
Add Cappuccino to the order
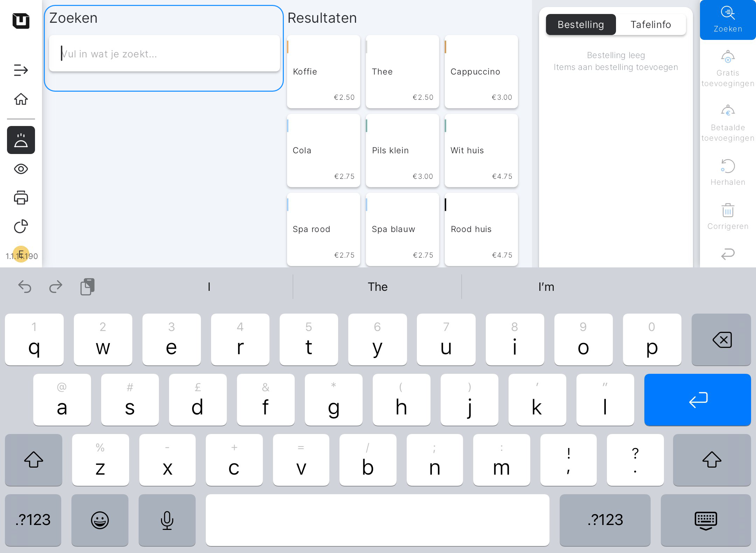point(481,72)
